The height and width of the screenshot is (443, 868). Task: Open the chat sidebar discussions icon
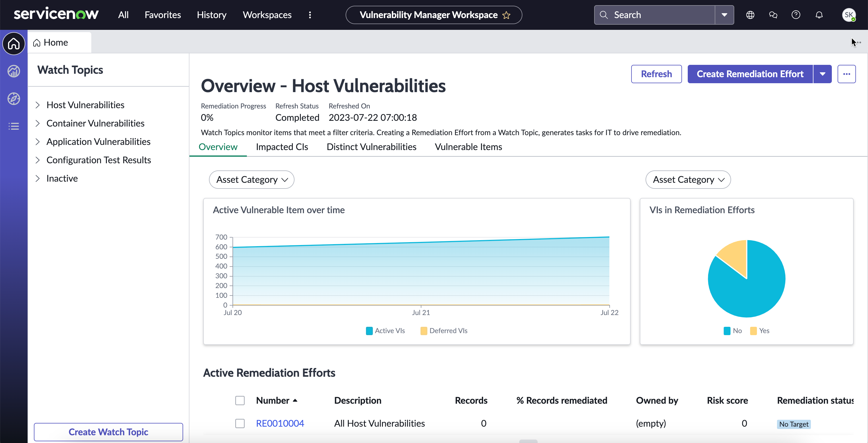coord(773,15)
